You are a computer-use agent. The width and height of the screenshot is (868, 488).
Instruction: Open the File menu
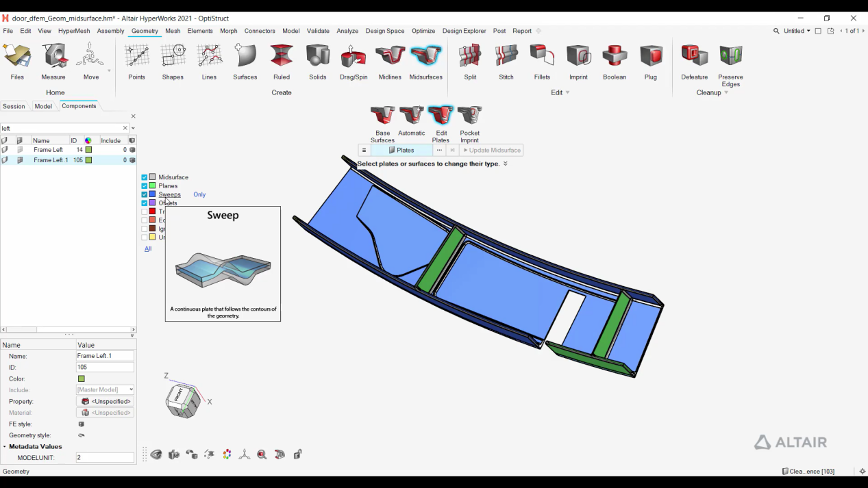pos(8,31)
